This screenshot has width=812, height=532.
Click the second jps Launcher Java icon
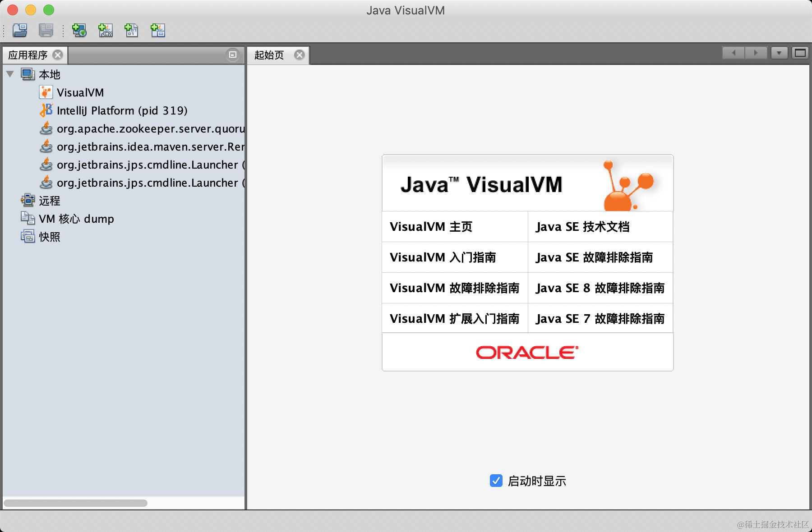tap(46, 183)
